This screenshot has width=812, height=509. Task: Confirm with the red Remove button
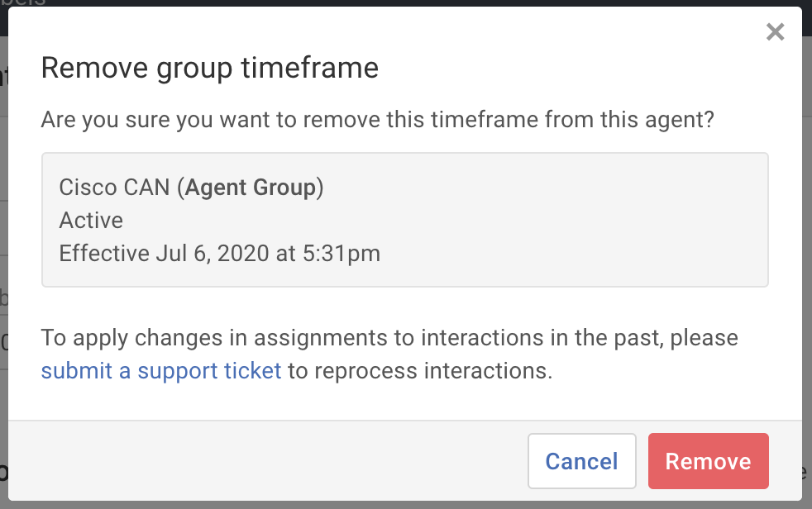[x=708, y=461]
